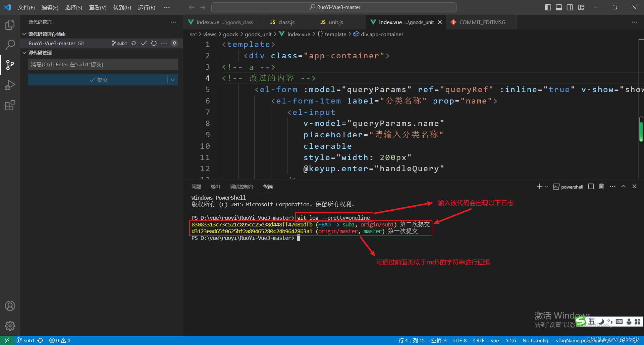644x345 pixels.
Task: Open the File menu
Action: [26, 7]
